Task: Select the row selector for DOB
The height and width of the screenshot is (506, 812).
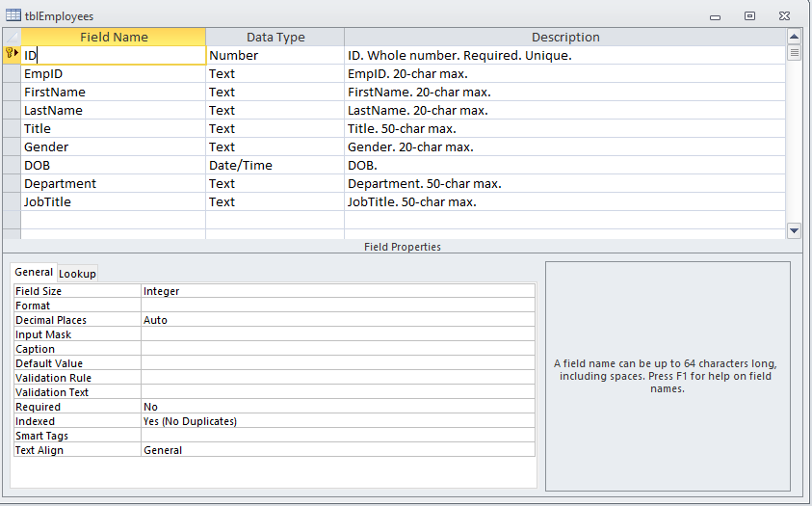Action: point(12,165)
